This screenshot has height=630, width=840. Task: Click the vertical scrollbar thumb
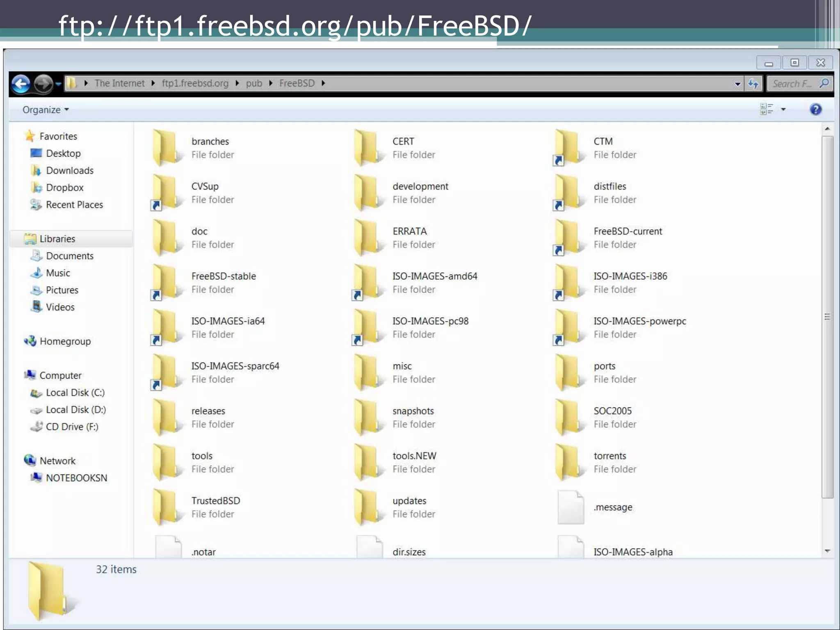coord(827,317)
